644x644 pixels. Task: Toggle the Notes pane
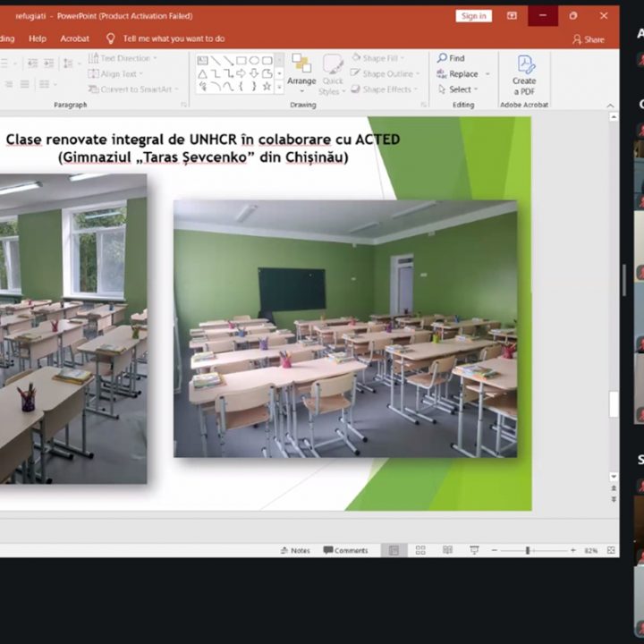[x=295, y=550]
